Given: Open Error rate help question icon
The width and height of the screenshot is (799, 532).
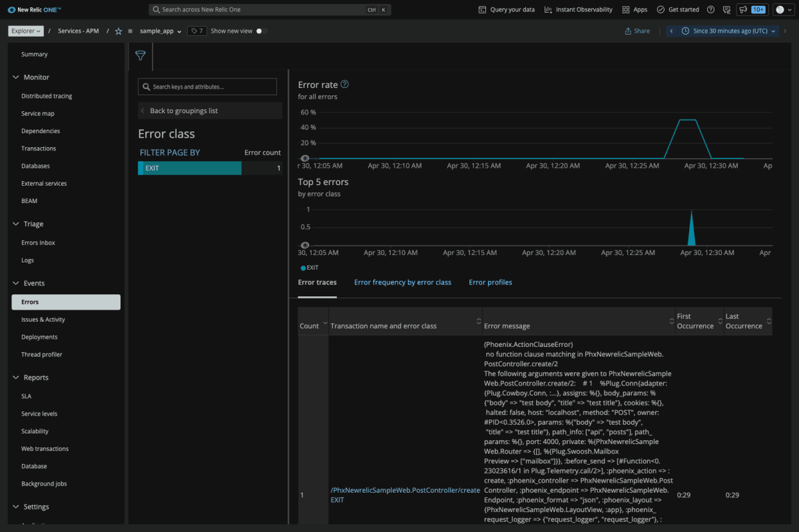Looking at the screenshot, I should [344, 85].
